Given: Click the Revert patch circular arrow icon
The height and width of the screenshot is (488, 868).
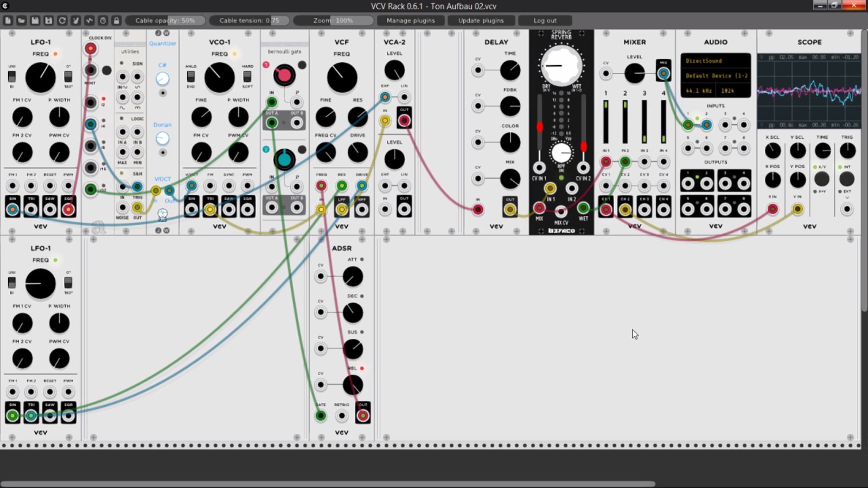Looking at the screenshot, I should pyautogui.click(x=62, y=21).
